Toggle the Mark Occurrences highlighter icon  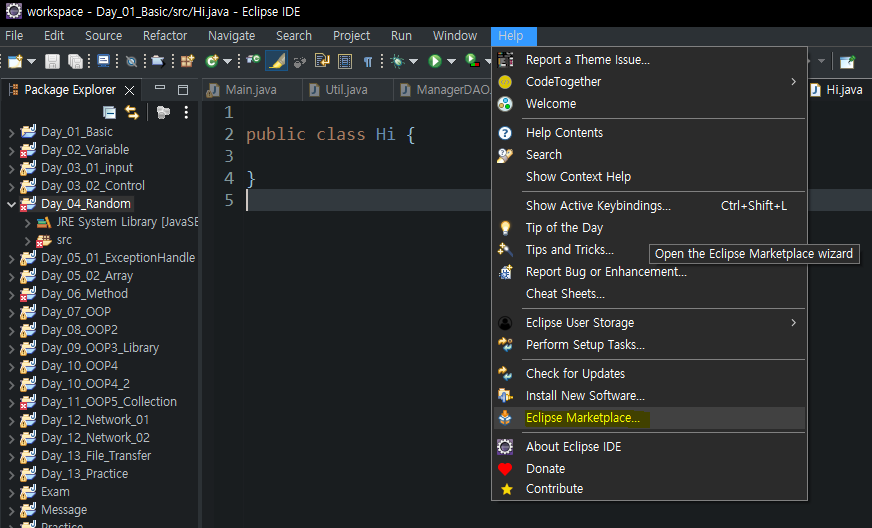point(276,61)
